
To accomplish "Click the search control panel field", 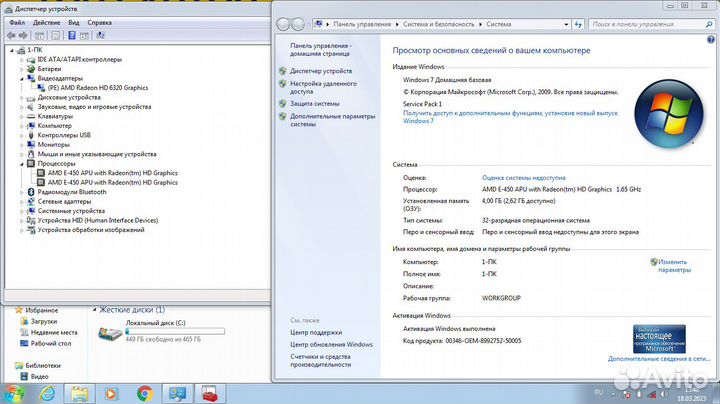I will [x=651, y=24].
